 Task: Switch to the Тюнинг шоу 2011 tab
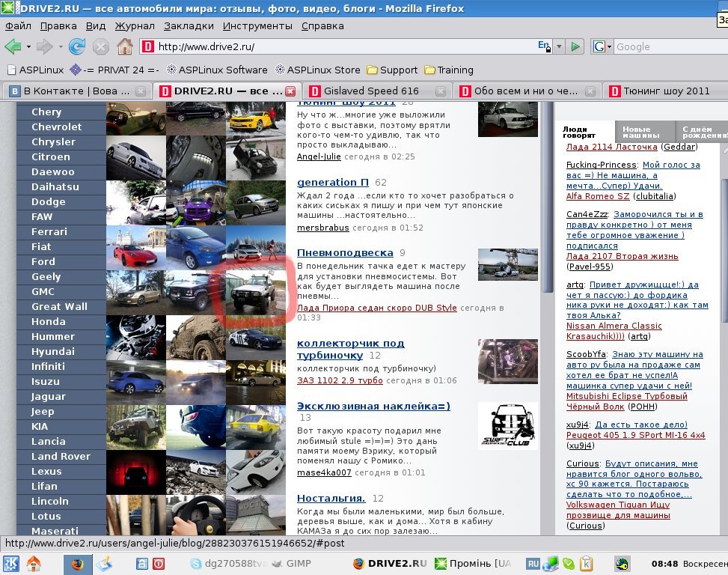pos(666,91)
